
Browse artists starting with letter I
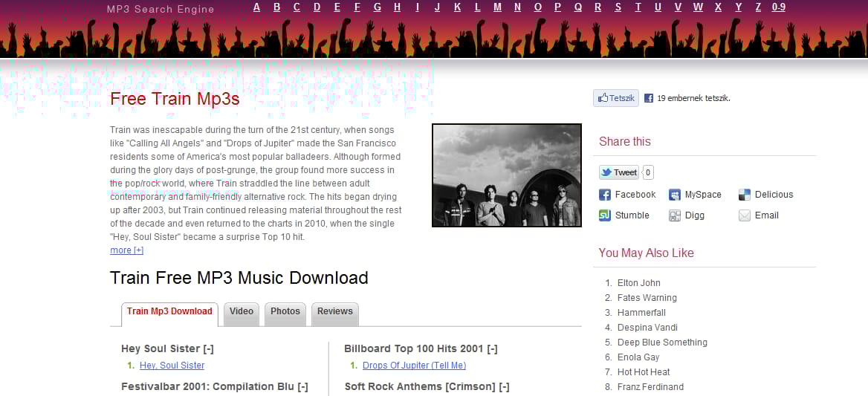(418, 7)
